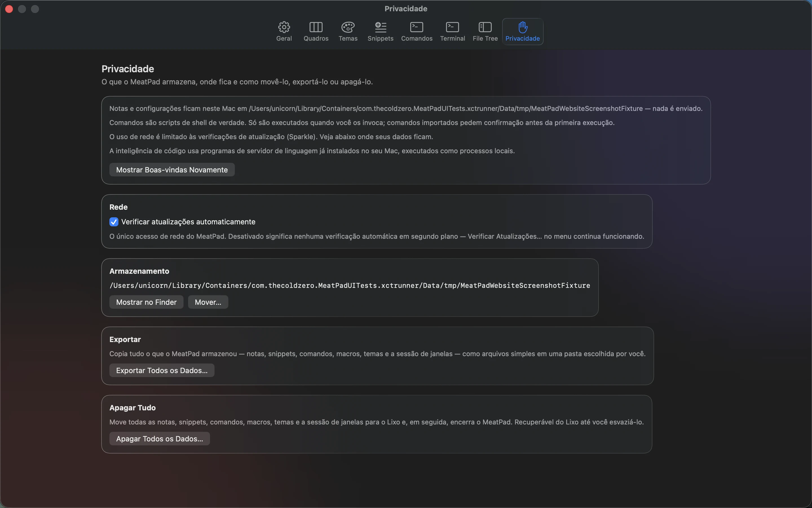Click the line 'Comandos são scripts de shell'

pyautogui.click(x=362, y=123)
